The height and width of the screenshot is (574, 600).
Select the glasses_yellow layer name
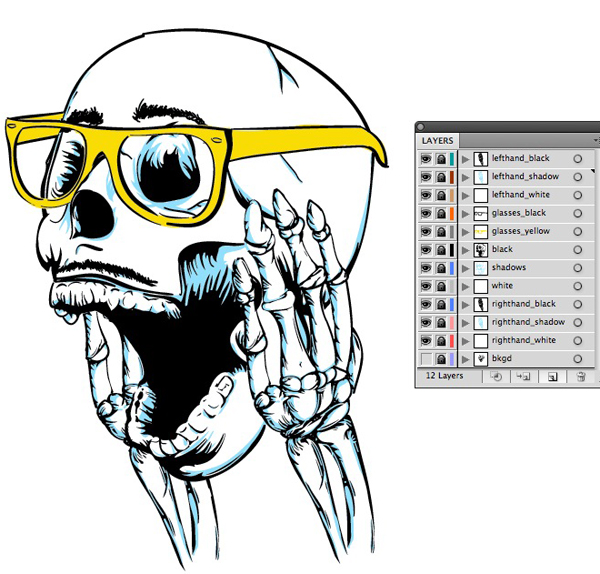click(x=520, y=231)
